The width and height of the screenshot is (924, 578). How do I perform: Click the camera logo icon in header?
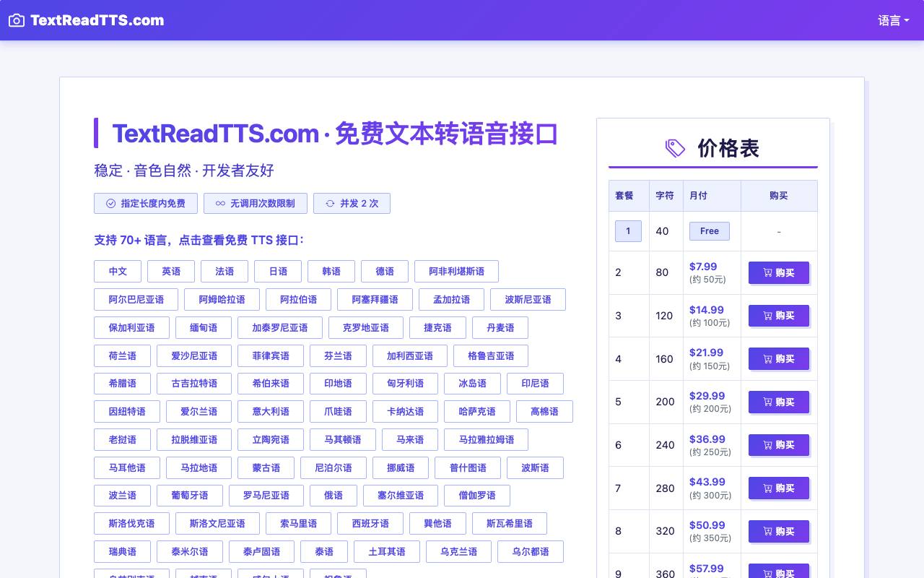17,20
